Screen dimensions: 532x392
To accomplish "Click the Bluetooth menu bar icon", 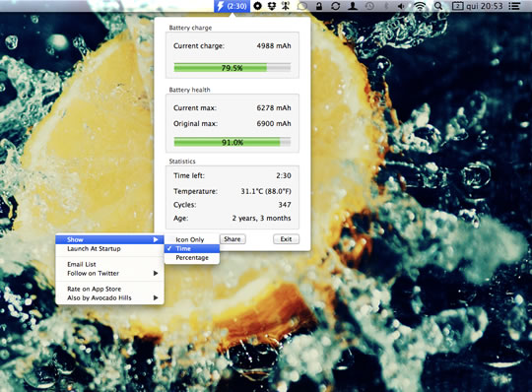I will pyautogui.click(x=386, y=6).
